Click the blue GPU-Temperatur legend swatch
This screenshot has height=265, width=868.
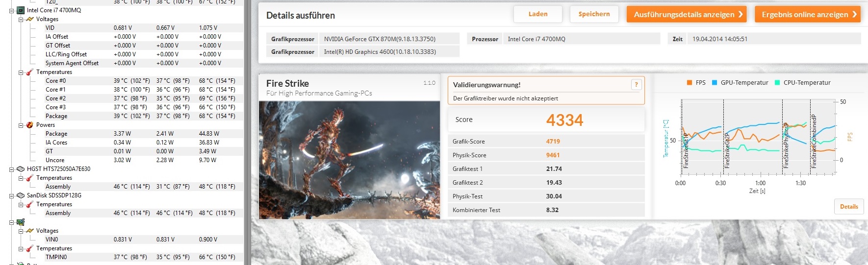pos(715,83)
